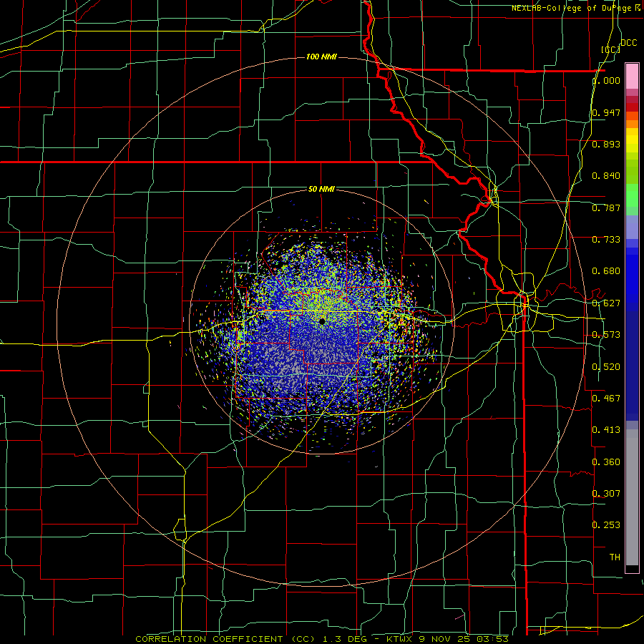Select the 0.520 scale value
This screenshot has height=644, width=644.
click(606, 367)
